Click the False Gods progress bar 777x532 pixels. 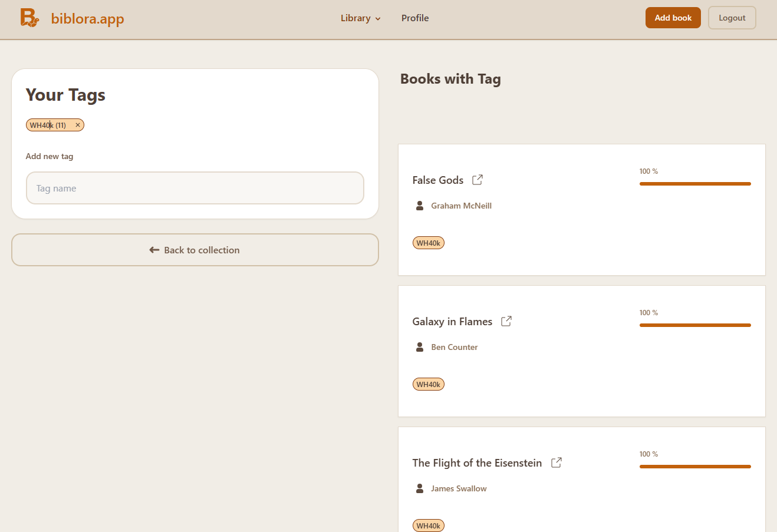pos(695,184)
